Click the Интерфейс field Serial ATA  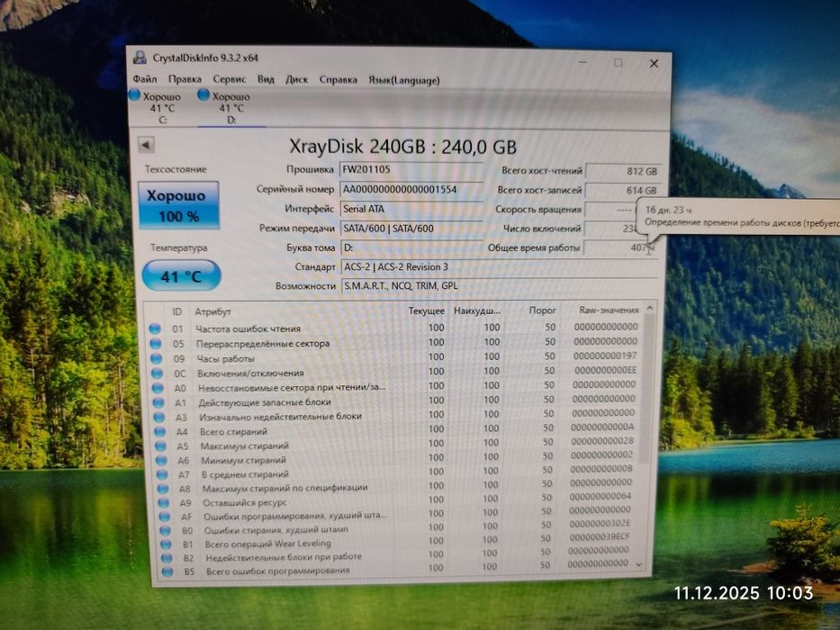[x=411, y=209]
